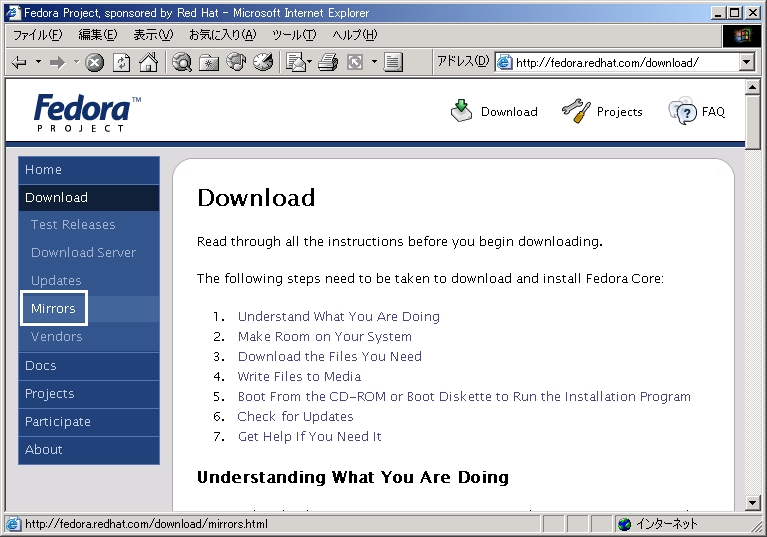767x537 pixels.
Task: Open the 編集(E) menu
Action: click(x=98, y=35)
